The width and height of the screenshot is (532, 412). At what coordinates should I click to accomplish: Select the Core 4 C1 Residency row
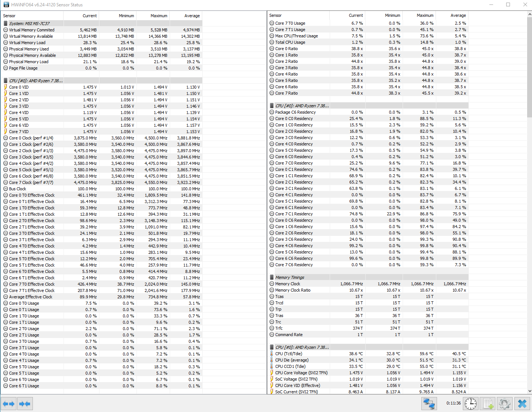click(x=368, y=195)
